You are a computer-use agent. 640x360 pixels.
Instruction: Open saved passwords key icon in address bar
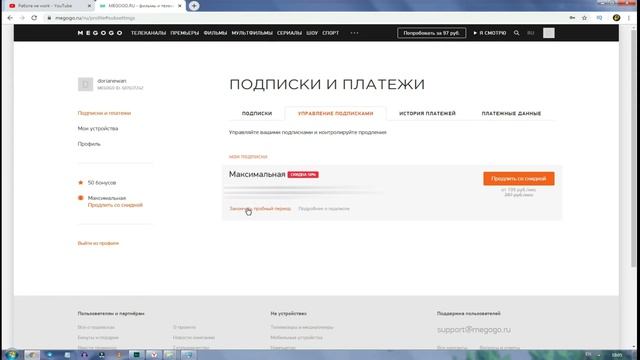[572, 18]
